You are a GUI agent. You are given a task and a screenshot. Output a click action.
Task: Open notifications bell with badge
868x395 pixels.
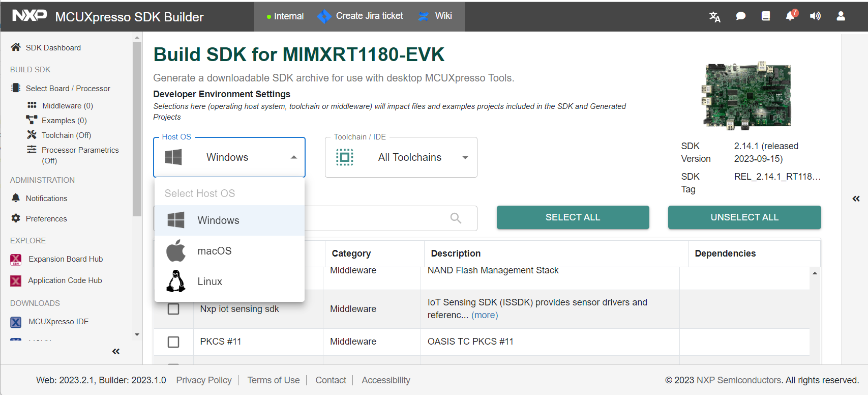click(791, 15)
